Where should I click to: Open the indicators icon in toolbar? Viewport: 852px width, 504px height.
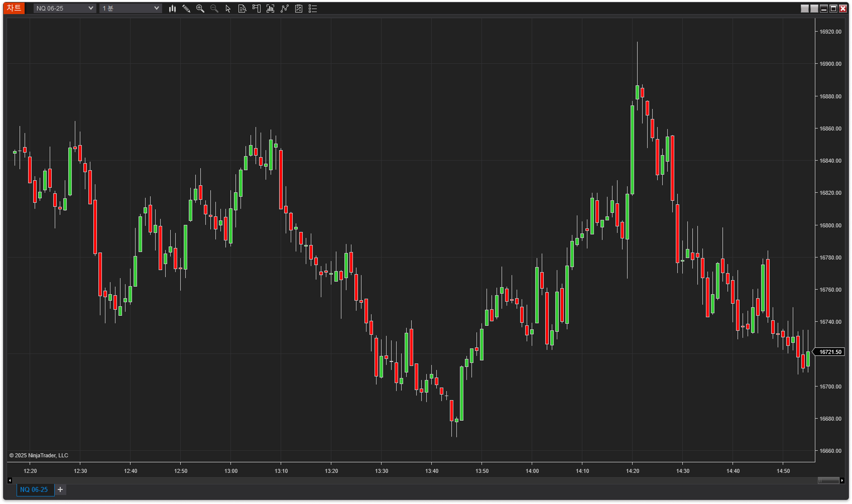point(271,9)
